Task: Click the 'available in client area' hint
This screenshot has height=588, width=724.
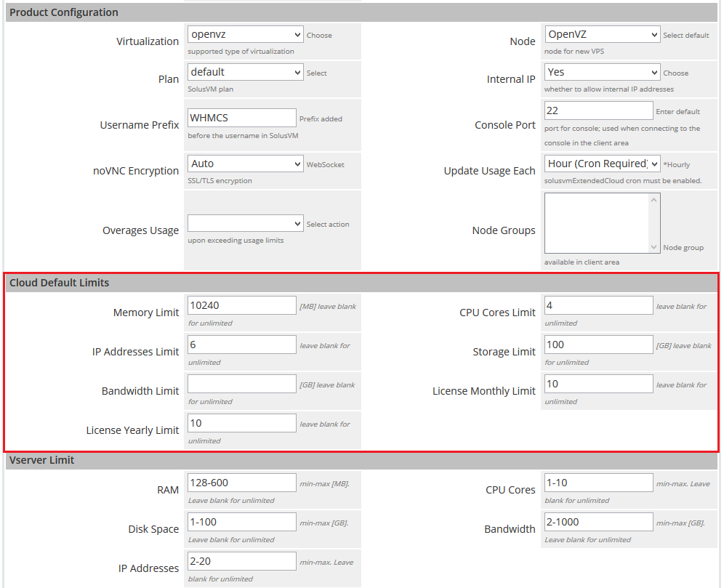Action: tap(582, 262)
